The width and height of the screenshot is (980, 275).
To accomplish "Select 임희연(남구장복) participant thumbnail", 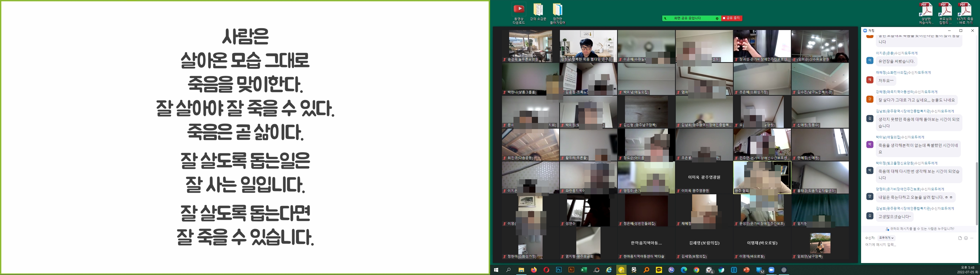I will (820, 243).
